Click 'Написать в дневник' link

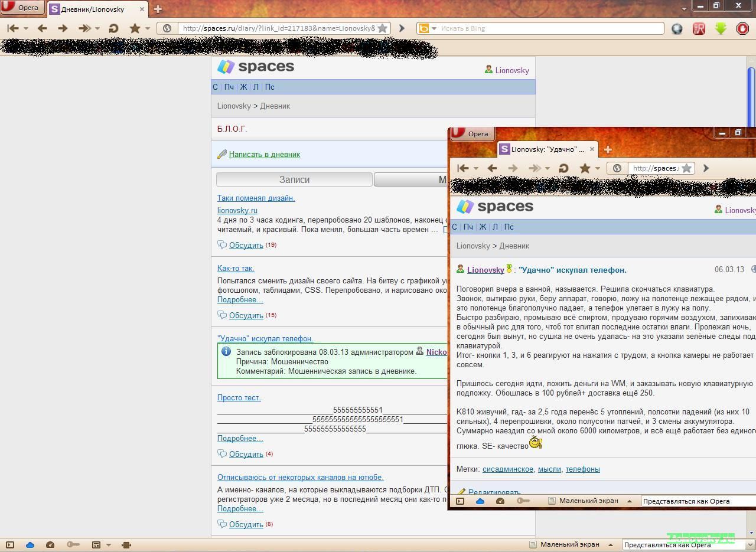click(x=264, y=155)
